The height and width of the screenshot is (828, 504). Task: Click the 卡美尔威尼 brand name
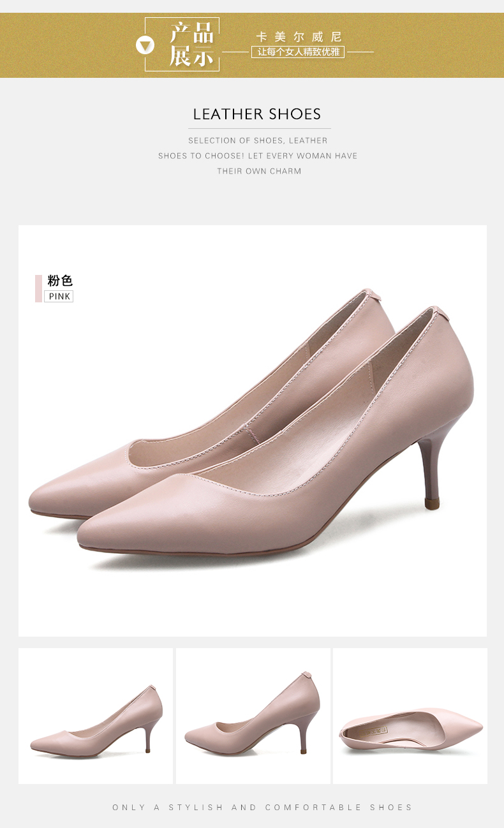point(299,37)
